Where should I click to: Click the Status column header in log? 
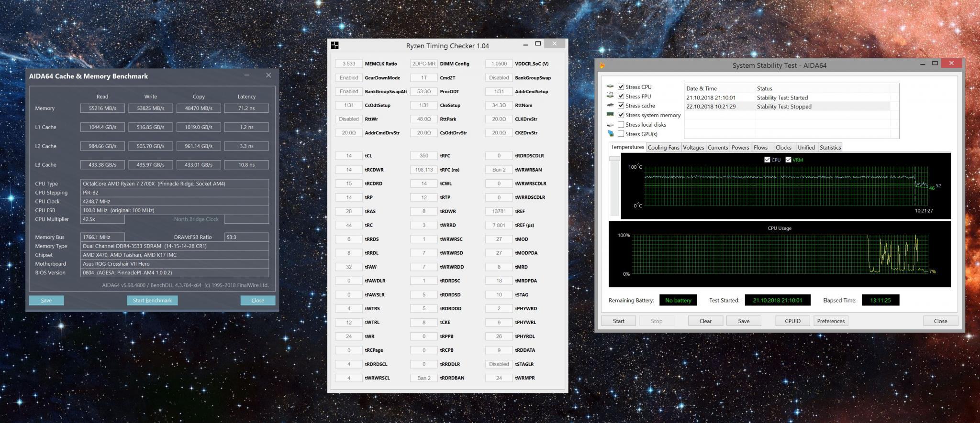click(x=823, y=88)
